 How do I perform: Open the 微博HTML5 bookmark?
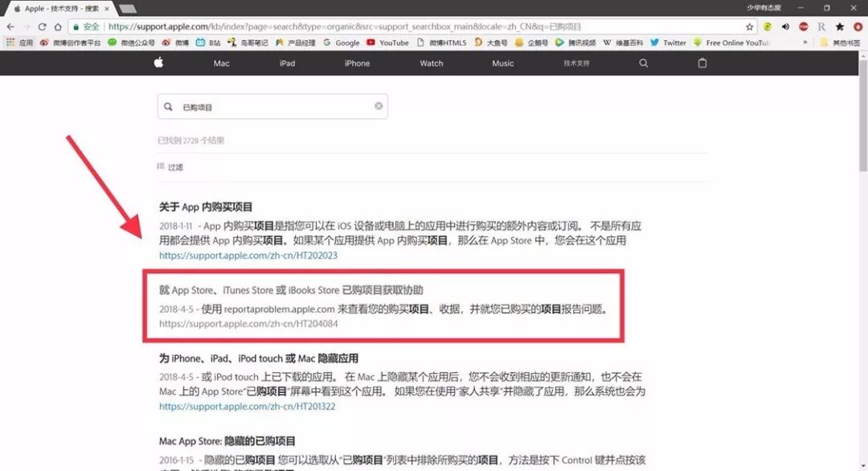coord(441,43)
